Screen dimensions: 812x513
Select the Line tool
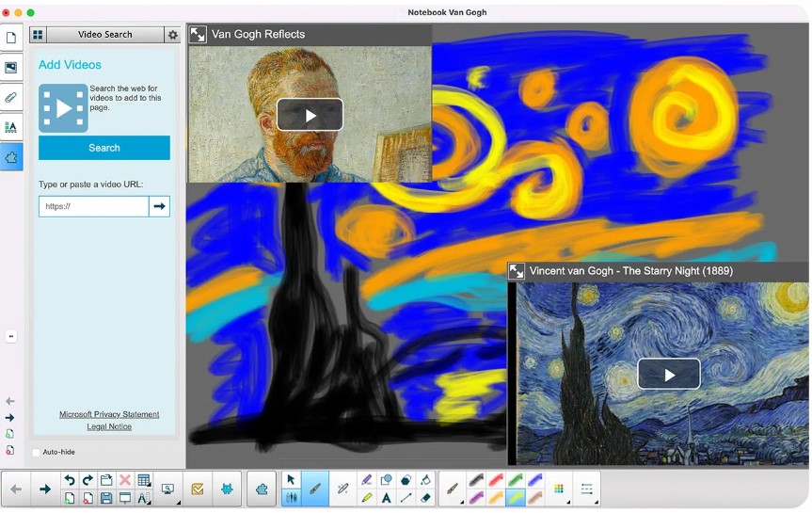tap(406, 499)
